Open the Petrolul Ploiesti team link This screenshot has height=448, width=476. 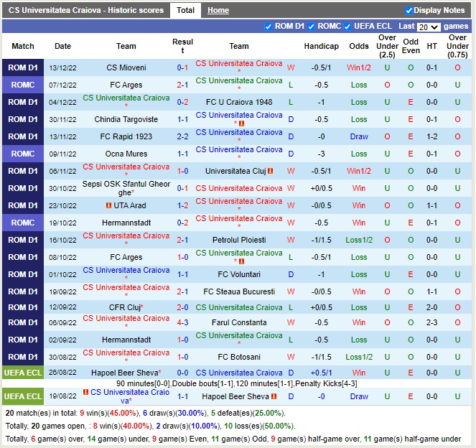click(239, 240)
